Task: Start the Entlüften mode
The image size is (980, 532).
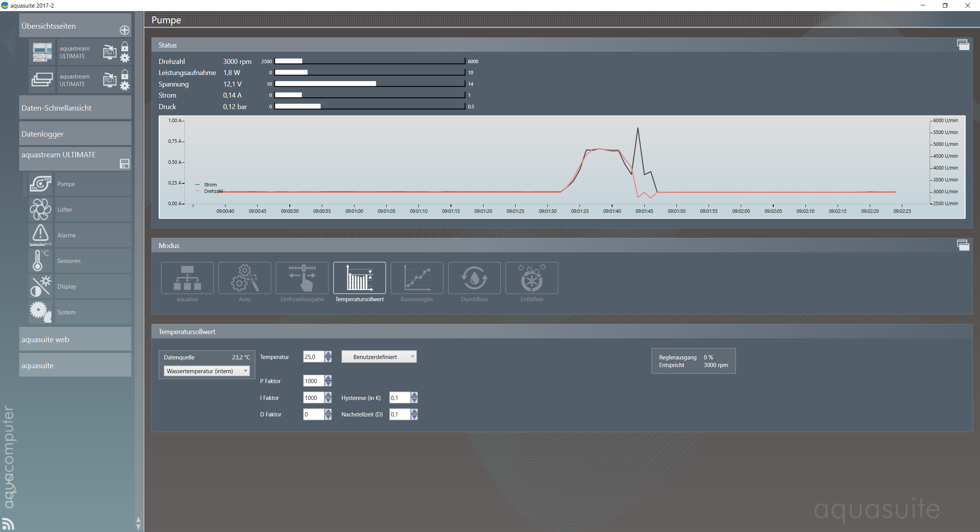Action: click(x=532, y=278)
